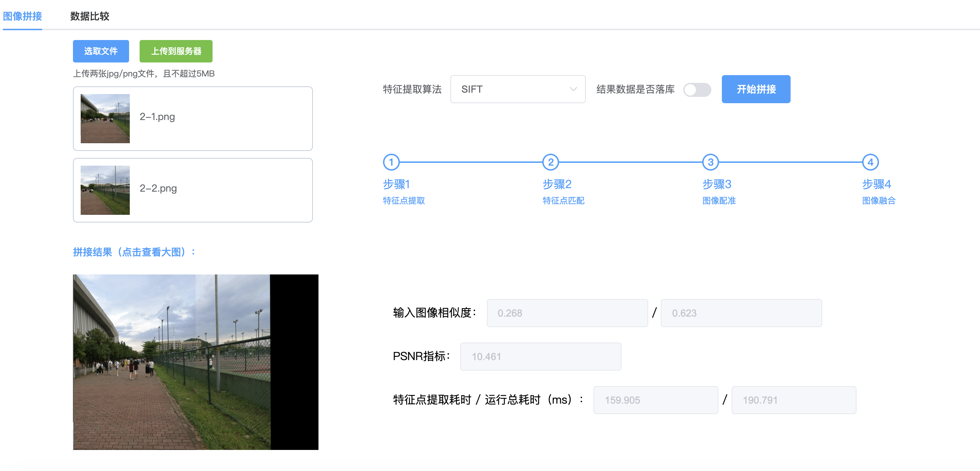Switch to the 数据比较 tab
Screen dimensions: 980x471
90,16
